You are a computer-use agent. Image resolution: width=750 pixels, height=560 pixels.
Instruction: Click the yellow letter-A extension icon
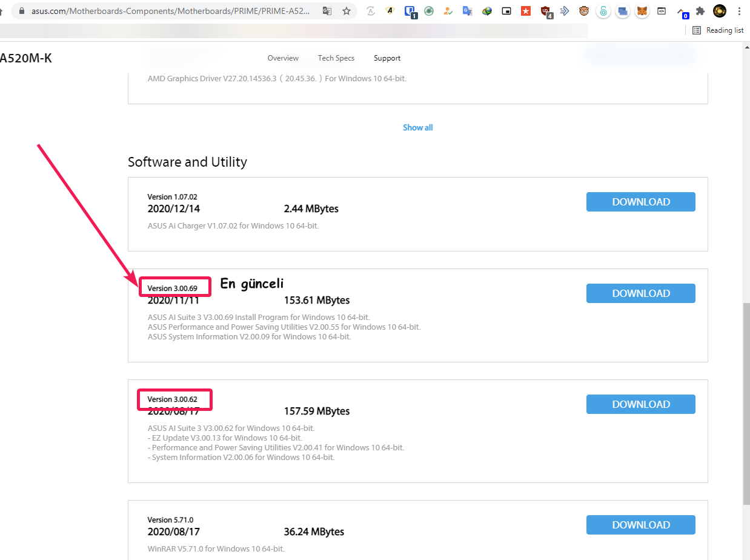pos(391,11)
